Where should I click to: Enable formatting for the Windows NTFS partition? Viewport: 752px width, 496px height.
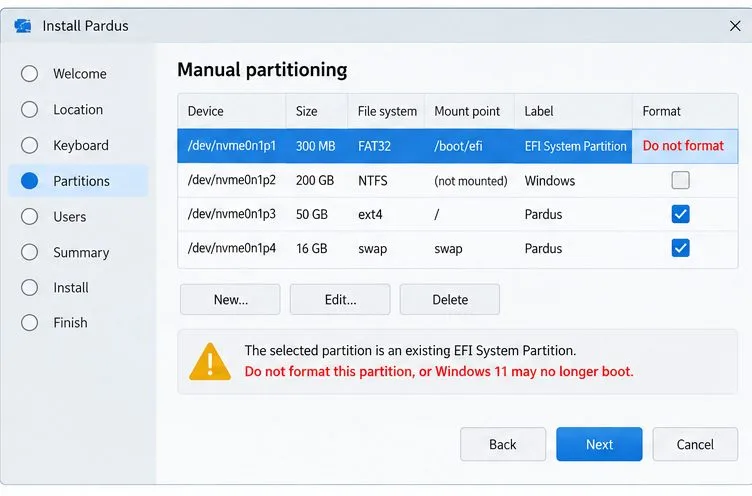(x=680, y=180)
